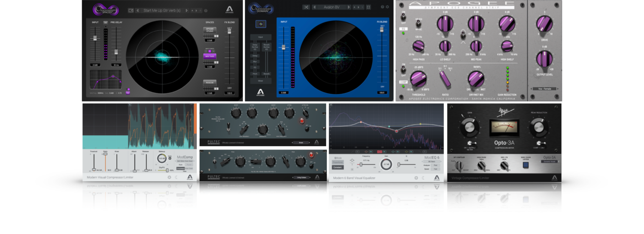Open the settings gear in Domain plugin
Image resolution: width=644 pixels, height=234 pixels.
[x=387, y=7]
